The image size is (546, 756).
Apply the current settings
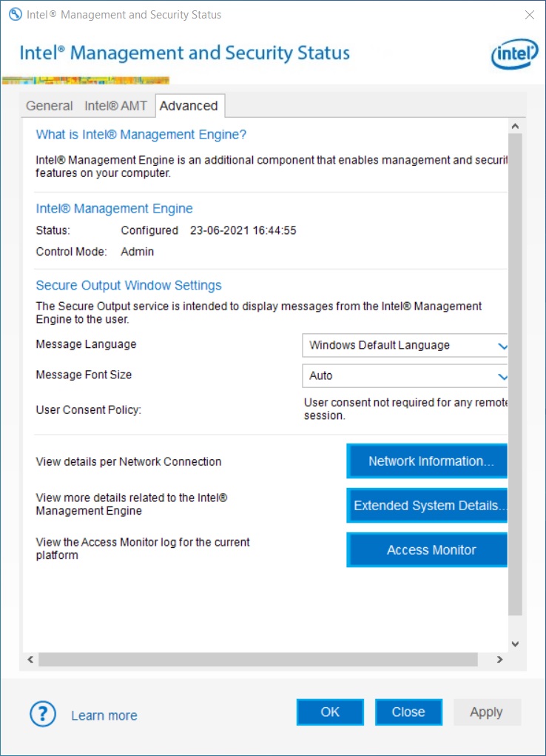487,712
